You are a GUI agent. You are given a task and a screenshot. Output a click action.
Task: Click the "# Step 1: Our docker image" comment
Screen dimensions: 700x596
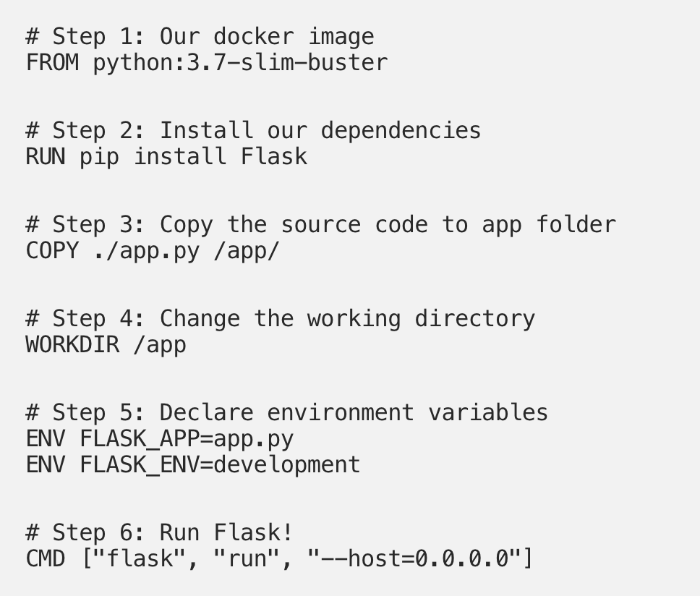coord(200,36)
